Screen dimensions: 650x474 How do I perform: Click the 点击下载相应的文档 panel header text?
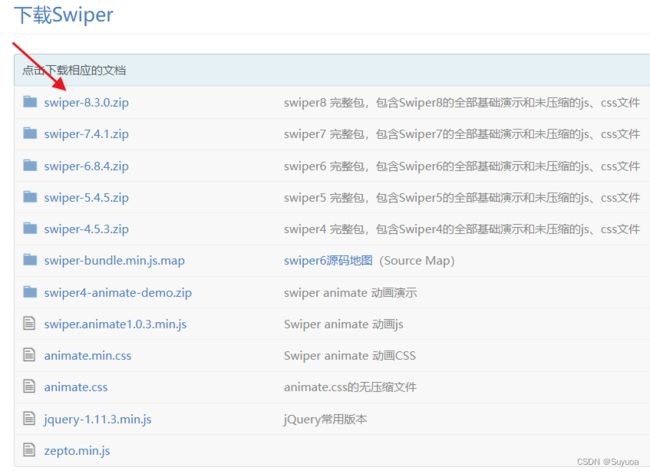pos(74,70)
